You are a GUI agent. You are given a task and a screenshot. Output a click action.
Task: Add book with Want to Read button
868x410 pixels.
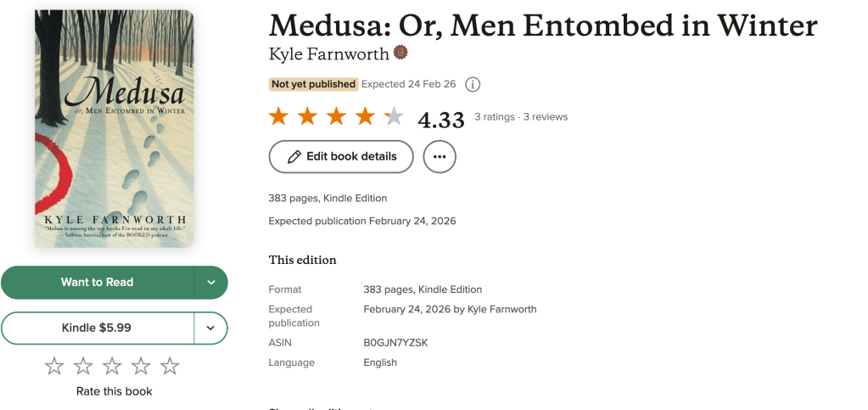pyautogui.click(x=97, y=283)
